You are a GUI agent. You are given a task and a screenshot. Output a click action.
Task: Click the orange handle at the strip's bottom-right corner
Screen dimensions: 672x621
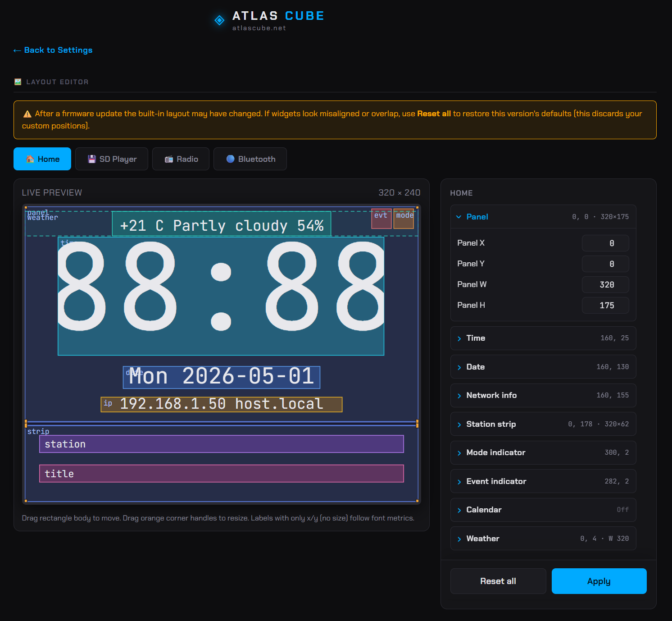(x=418, y=501)
